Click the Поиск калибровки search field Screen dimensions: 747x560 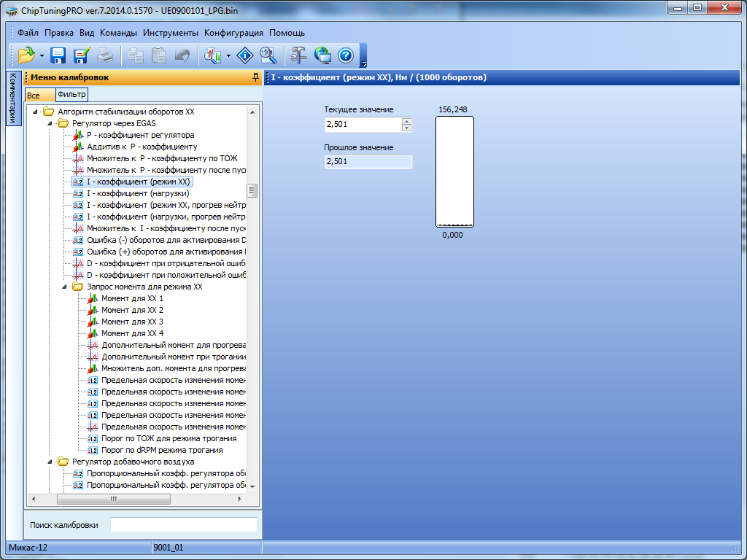tap(183, 525)
